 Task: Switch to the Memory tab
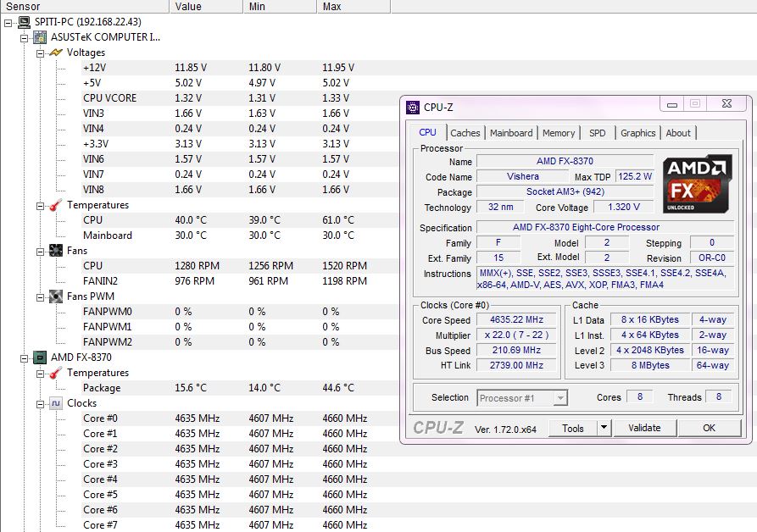(559, 133)
